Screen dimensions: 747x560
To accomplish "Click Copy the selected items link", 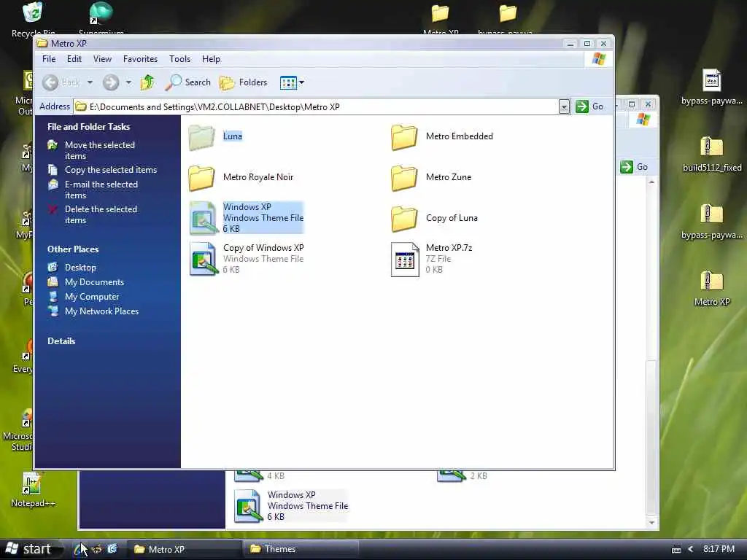I will [x=111, y=170].
